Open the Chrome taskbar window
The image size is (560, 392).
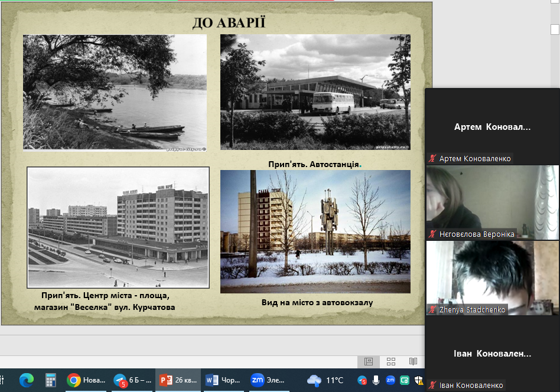(x=86, y=380)
